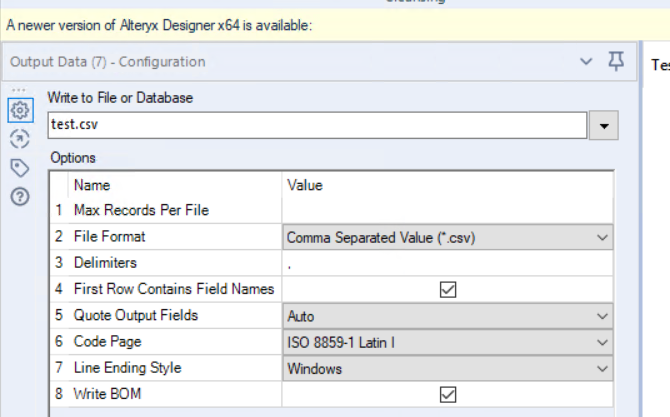Pin the Configuration window
This screenshot has width=670, height=417.
616,62
